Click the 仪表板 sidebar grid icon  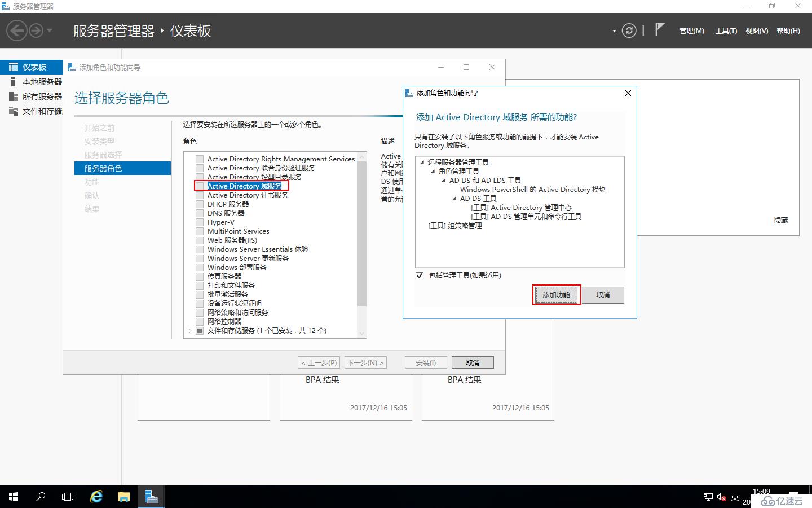(x=14, y=67)
